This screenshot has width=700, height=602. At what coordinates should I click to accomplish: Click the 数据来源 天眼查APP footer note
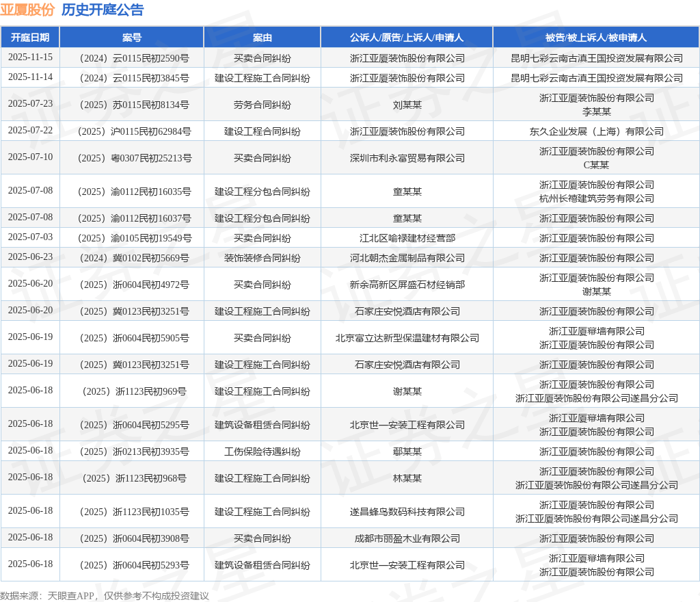click(105, 596)
